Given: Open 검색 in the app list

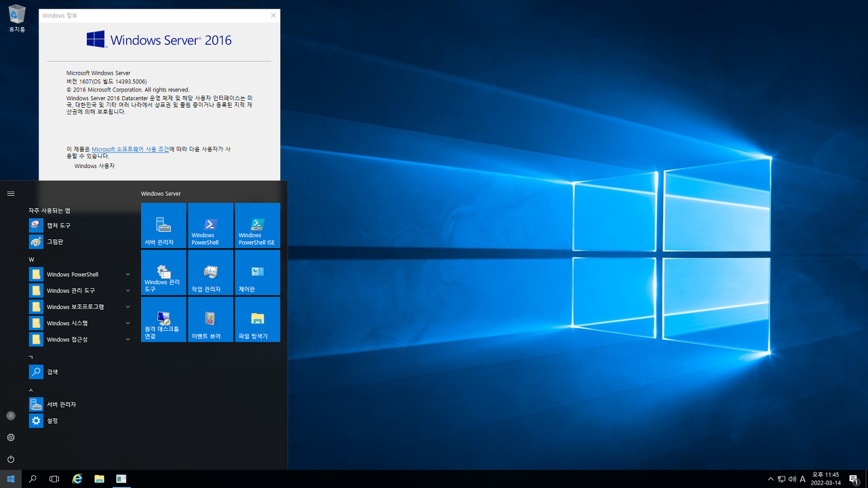Looking at the screenshot, I should [81, 371].
